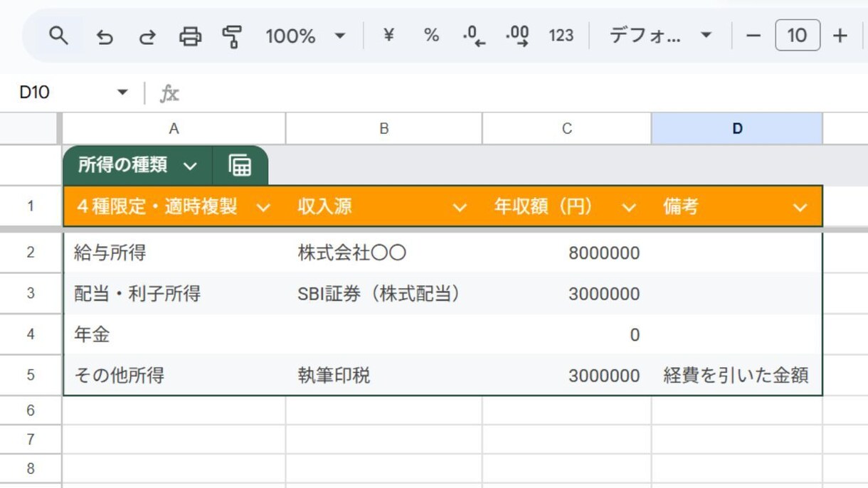
Task: Select cell containing その他所得
Action: click(174, 375)
